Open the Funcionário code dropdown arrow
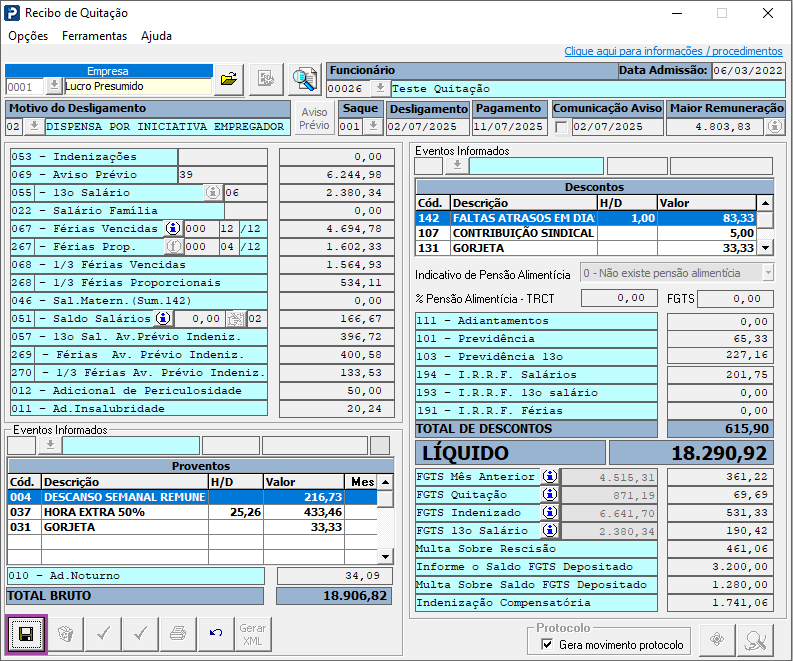This screenshot has height=661, width=793. [x=379, y=89]
